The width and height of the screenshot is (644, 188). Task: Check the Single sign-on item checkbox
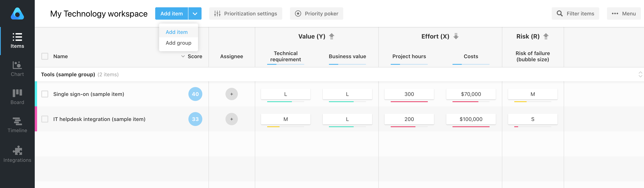45,94
